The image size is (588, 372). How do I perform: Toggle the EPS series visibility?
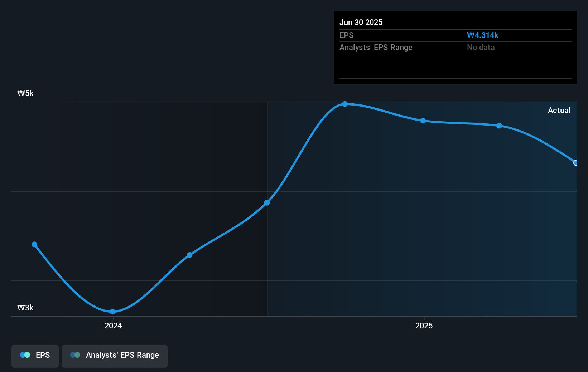click(35, 355)
